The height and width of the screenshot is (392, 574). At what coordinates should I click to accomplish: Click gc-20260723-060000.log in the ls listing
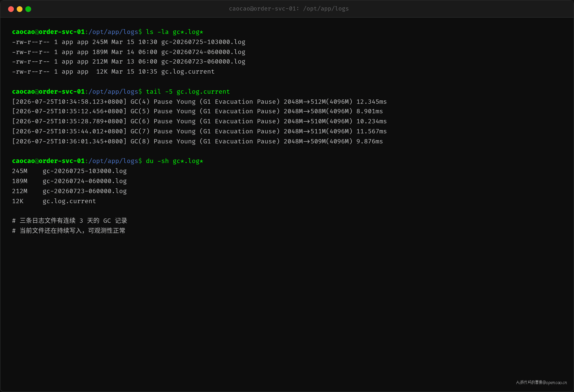coord(203,61)
